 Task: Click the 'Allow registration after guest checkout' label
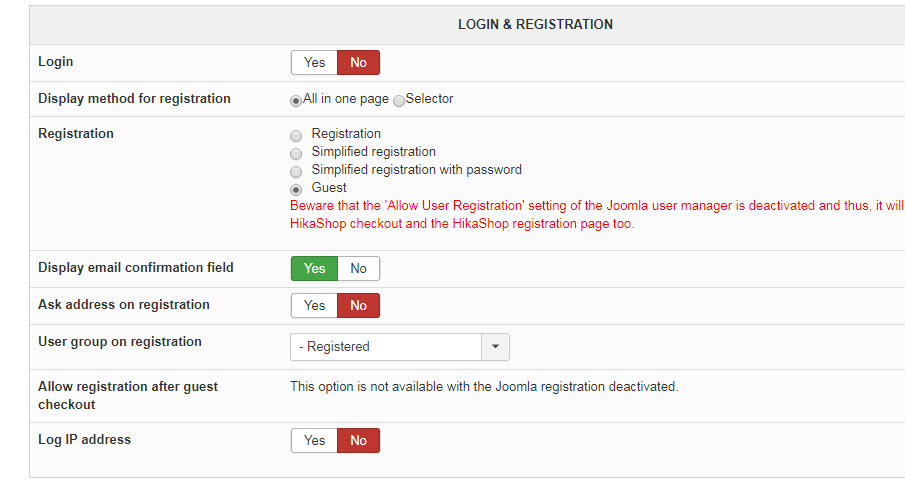click(127, 395)
